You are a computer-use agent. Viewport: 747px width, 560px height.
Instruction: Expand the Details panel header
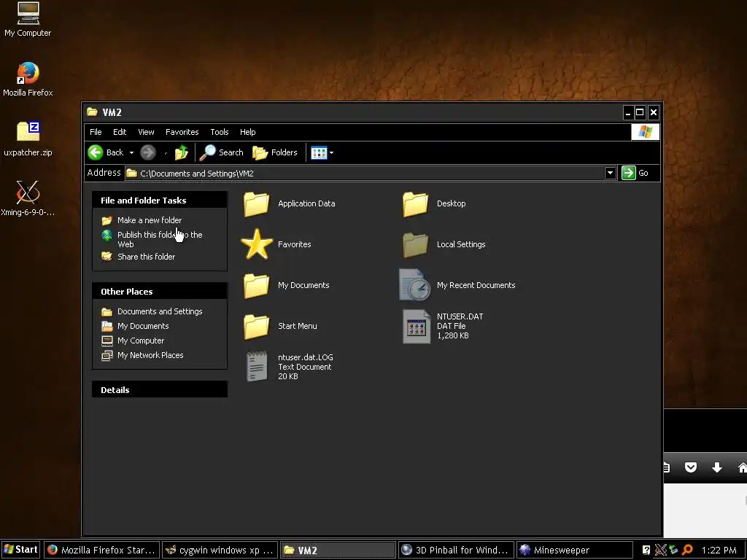160,389
